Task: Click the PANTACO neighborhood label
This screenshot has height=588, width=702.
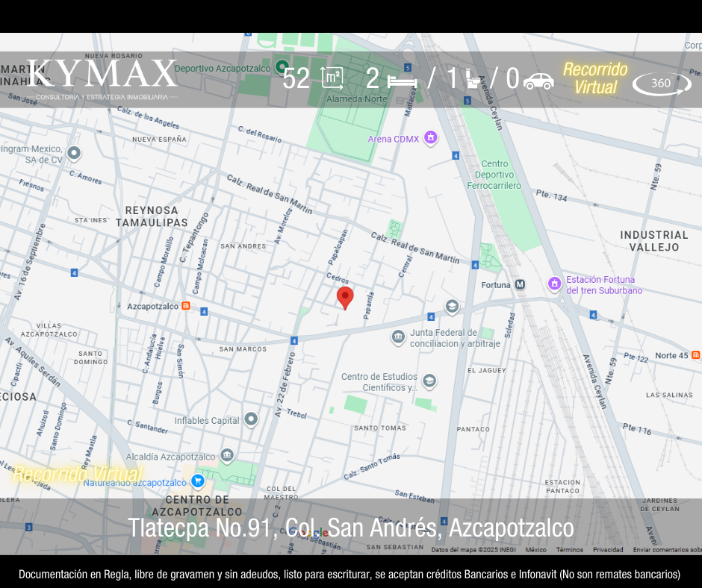Action: click(473, 429)
